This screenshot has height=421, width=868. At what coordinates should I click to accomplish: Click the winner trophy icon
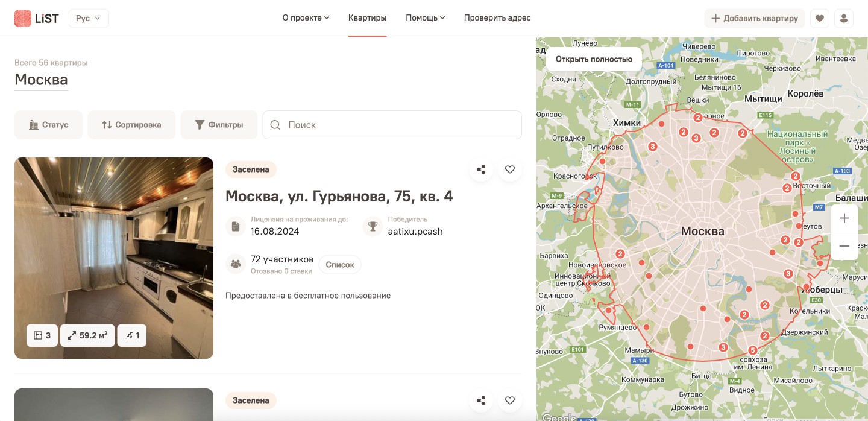[x=373, y=227]
